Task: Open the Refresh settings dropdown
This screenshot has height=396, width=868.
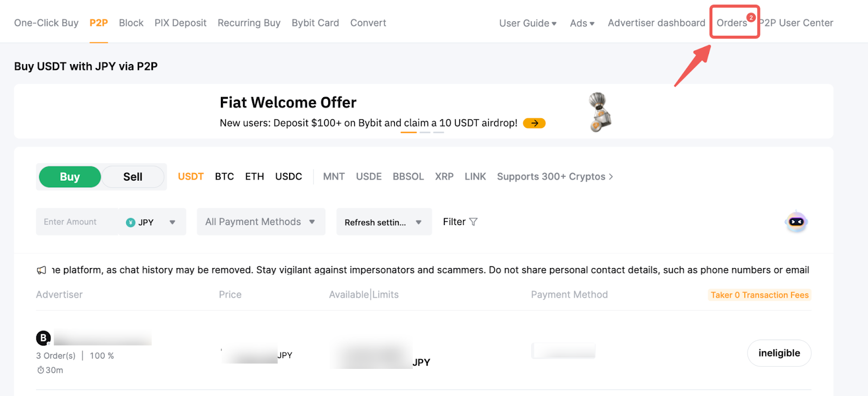Action: [x=384, y=222]
